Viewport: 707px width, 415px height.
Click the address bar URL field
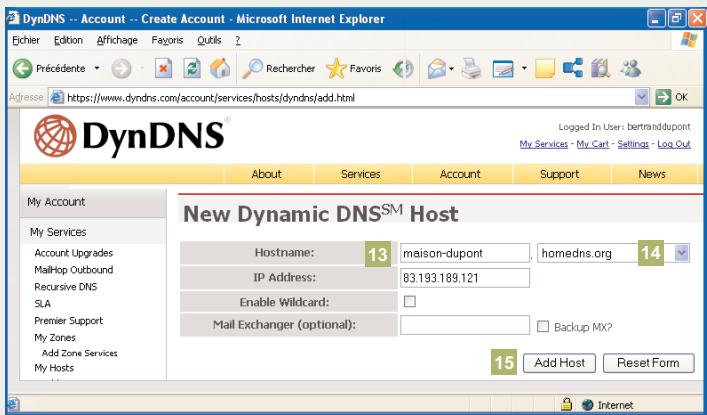click(349, 97)
